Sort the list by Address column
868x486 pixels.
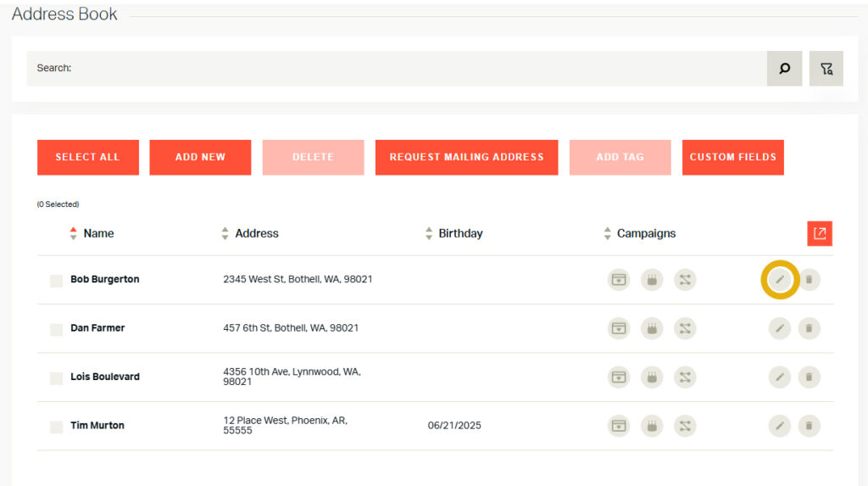pyautogui.click(x=256, y=233)
